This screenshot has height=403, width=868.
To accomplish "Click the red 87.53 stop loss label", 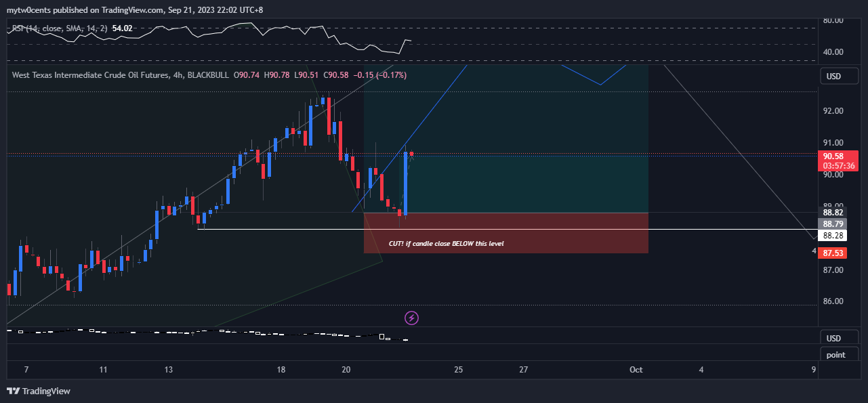I will [x=833, y=253].
